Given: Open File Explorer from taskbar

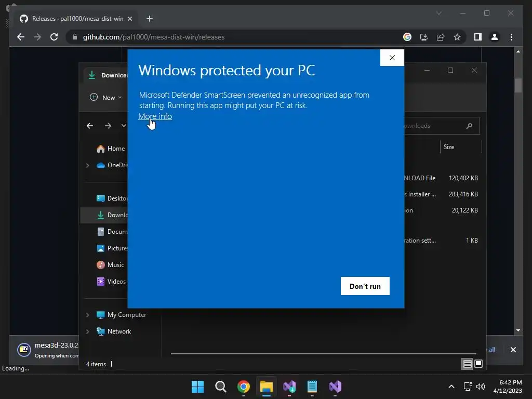Looking at the screenshot, I should click(x=267, y=387).
